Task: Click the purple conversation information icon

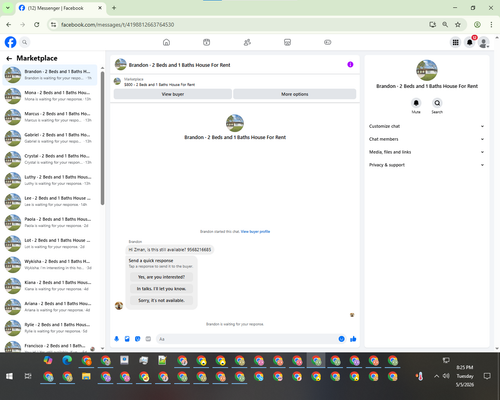Action: pos(350,65)
